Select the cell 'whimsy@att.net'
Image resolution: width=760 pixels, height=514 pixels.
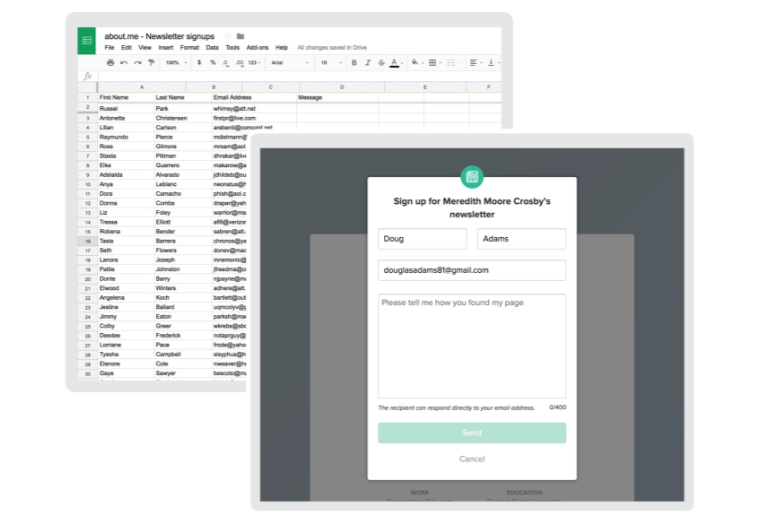(x=254, y=109)
